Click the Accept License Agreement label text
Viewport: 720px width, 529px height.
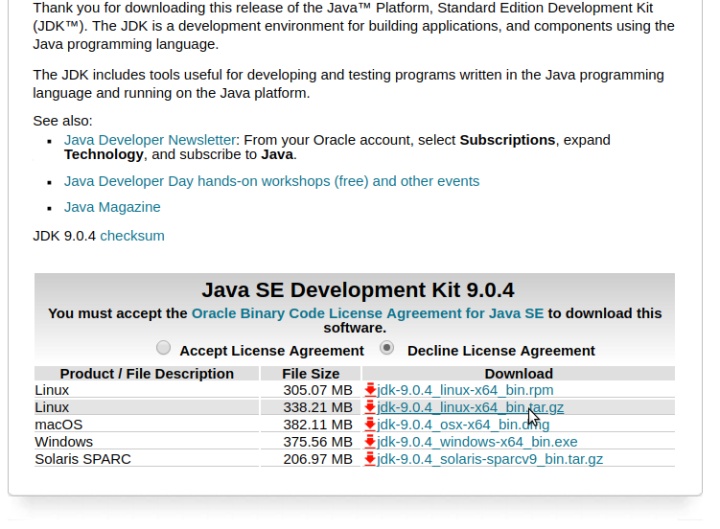coord(272,350)
